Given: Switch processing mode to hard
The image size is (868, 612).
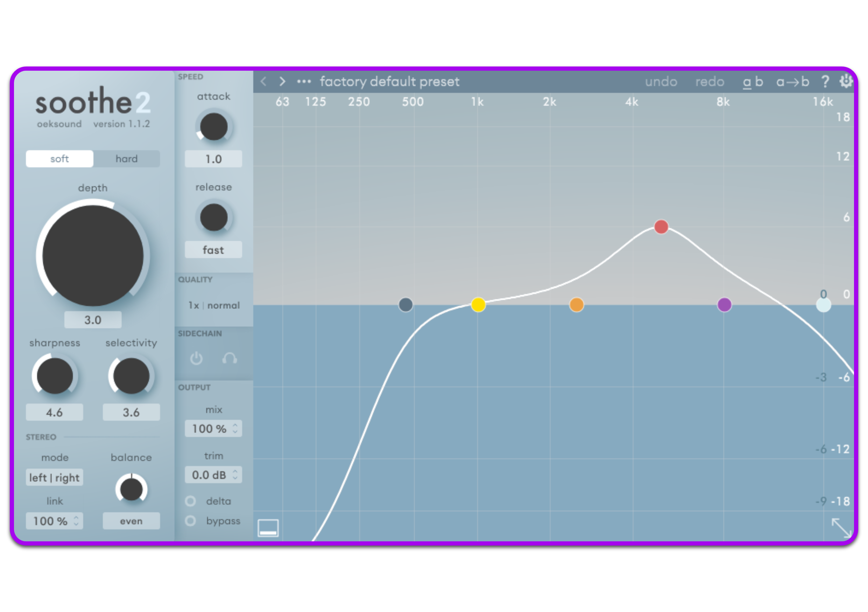Looking at the screenshot, I should point(127,159).
